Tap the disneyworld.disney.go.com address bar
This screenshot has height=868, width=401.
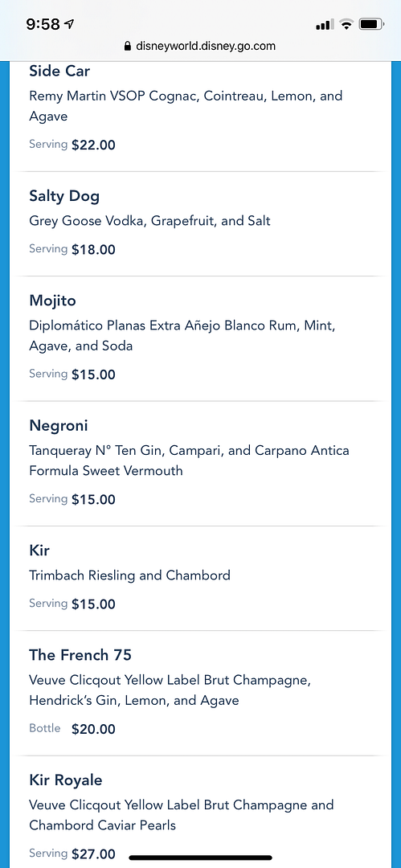[x=201, y=46]
